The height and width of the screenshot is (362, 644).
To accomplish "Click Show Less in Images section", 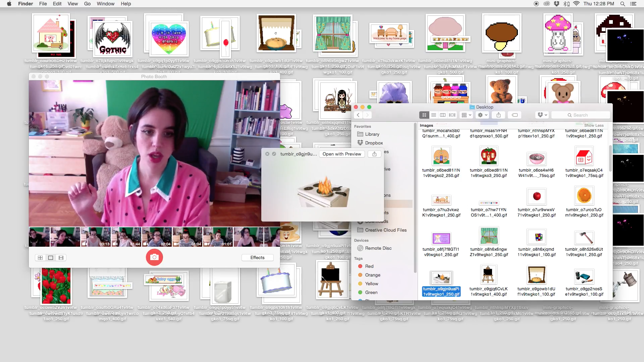I will 594,125.
